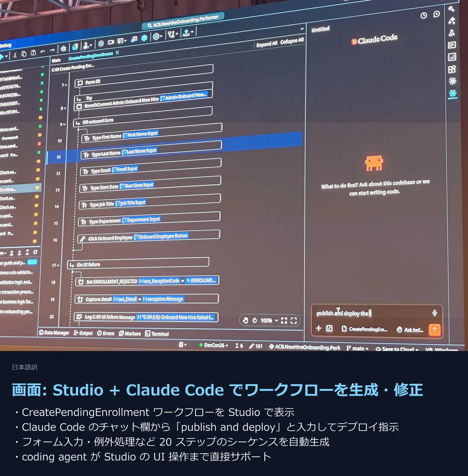The width and height of the screenshot is (468, 476).
Task: Click the cyan cube toolbar icon
Action: (x=144, y=38)
